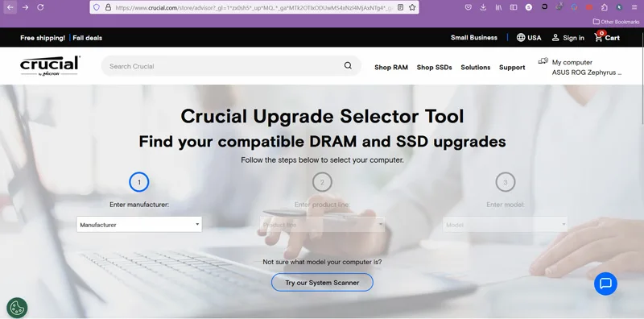Open the Shop SSDs menu
This screenshot has width=644, height=319.
tap(434, 68)
